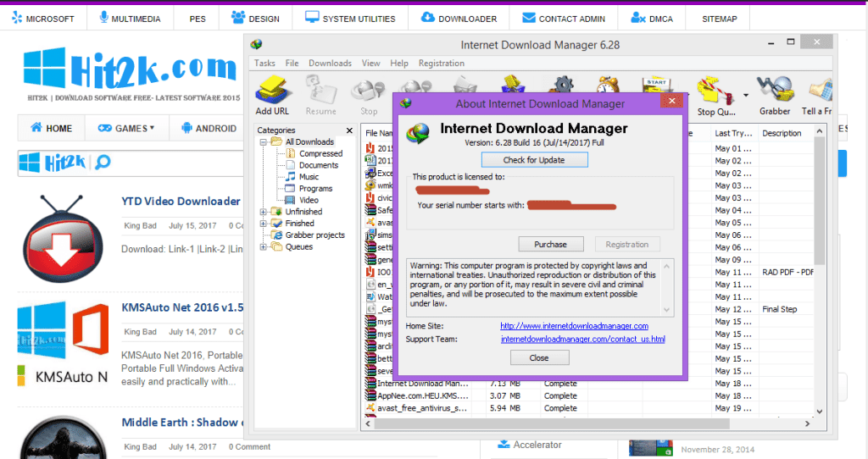Expand the Queues category node
The height and width of the screenshot is (459, 868).
tap(264, 246)
